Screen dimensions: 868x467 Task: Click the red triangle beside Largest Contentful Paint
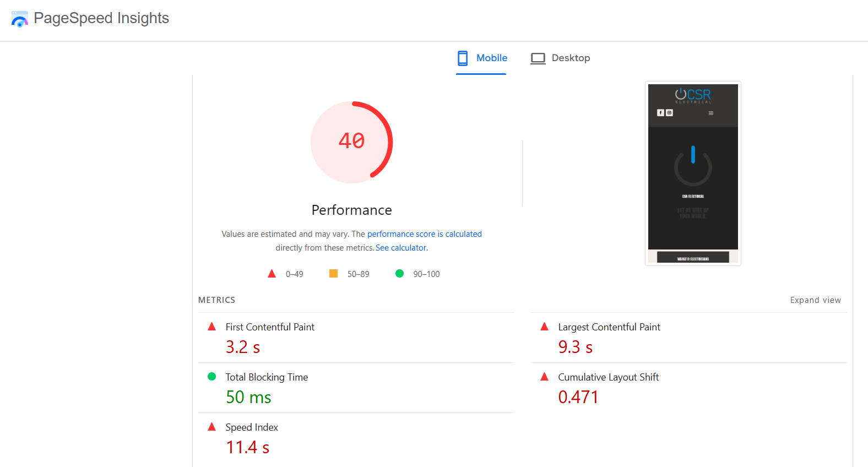[544, 327]
